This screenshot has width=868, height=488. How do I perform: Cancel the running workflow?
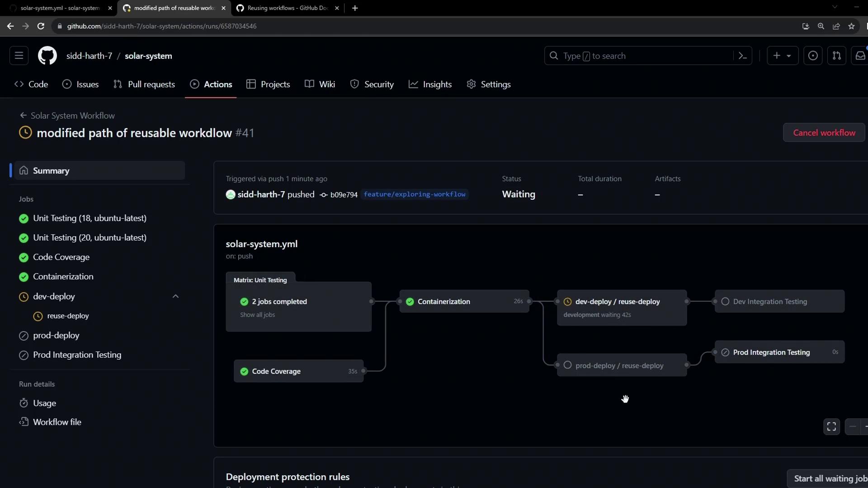[824, 133]
